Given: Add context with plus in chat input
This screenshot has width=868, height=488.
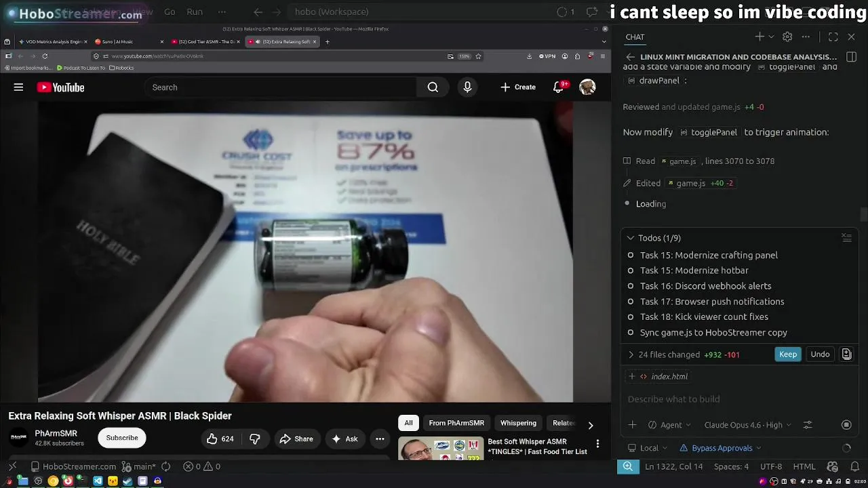Looking at the screenshot, I should pos(632,425).
